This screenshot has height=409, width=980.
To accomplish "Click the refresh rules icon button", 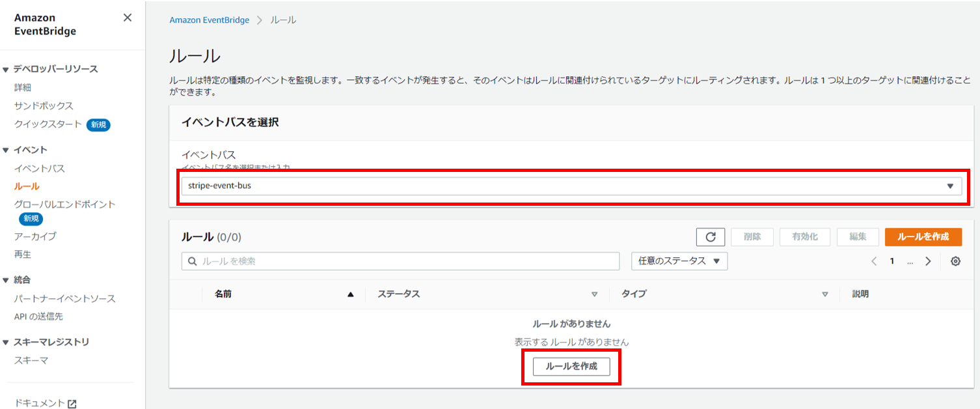I will [711, 237].
